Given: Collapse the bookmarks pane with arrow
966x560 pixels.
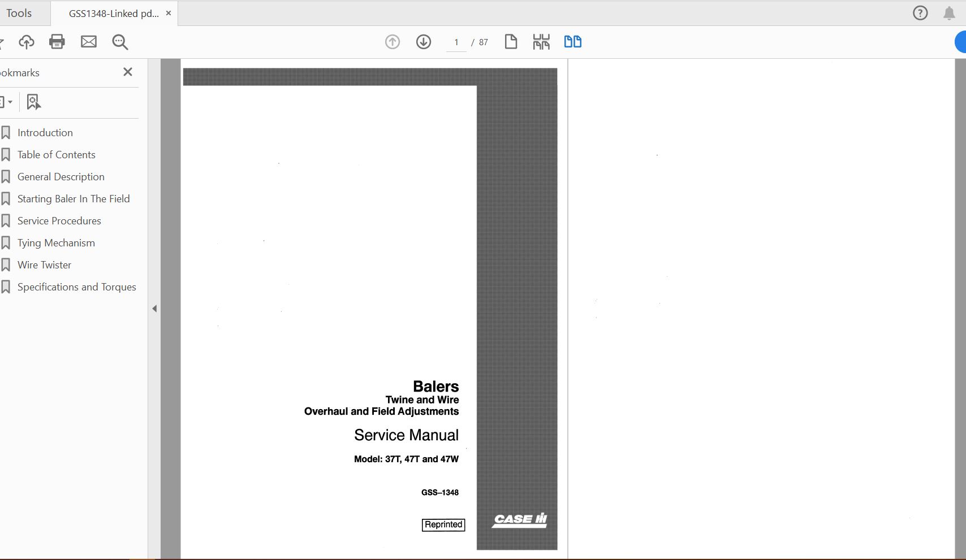Looking at the screenshot, I should [154, 309].
